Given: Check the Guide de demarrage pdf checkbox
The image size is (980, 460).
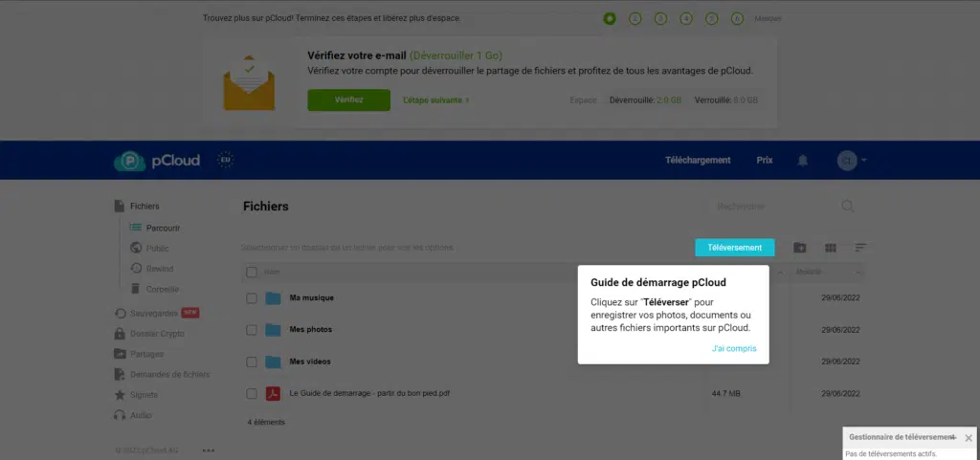Looking at the screenshot, I should (x=252, y=394).
